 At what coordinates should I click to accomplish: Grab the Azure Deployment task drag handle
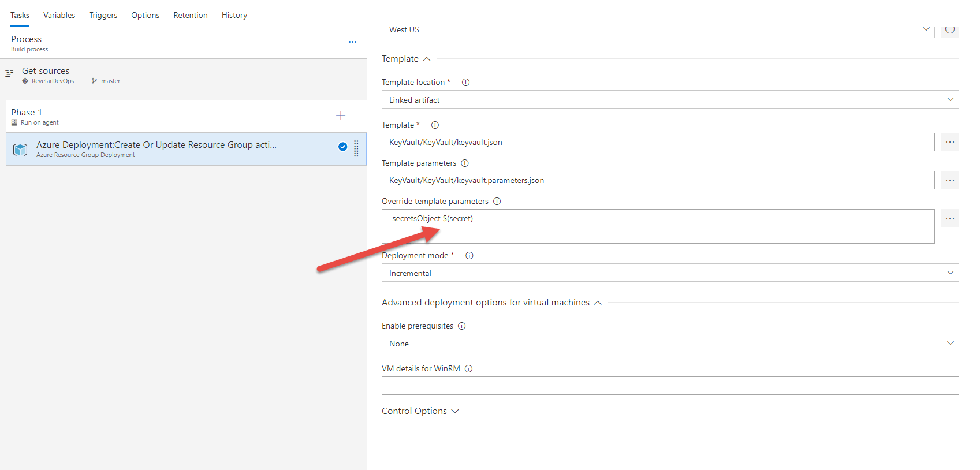point(356,148)
